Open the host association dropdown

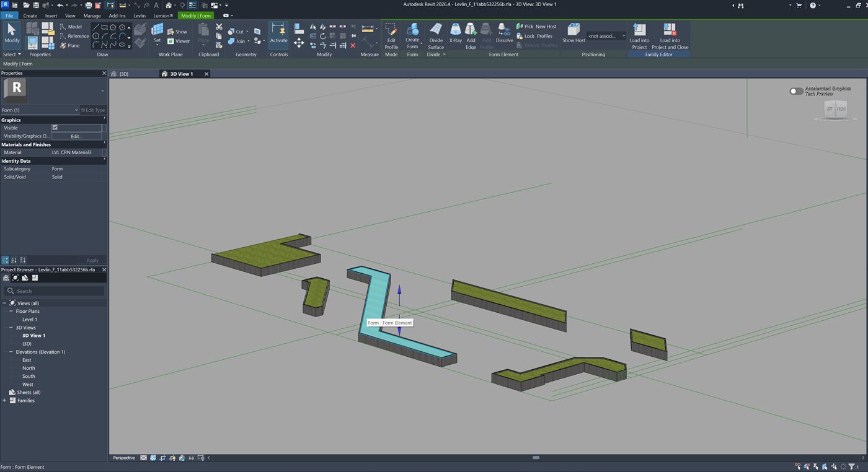click(x=606, y=36)
